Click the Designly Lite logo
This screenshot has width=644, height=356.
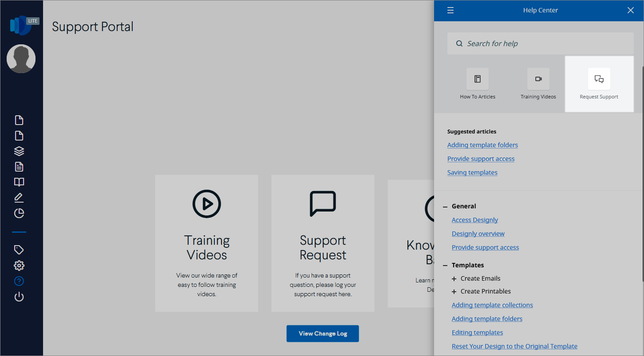click(24, 25)
